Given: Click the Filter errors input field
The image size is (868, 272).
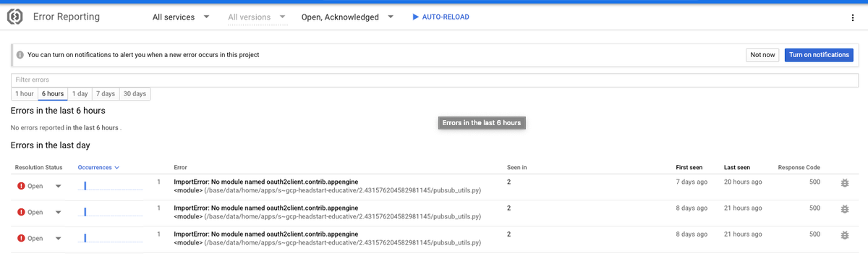Looking at the screenshot, I should pyautogui.click(x=435, y=80).
